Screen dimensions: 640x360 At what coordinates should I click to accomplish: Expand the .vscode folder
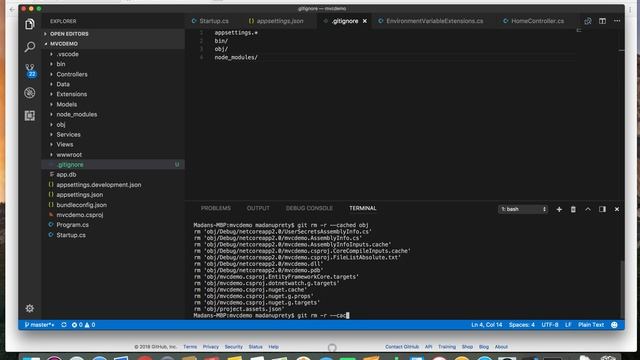[67, 54]
